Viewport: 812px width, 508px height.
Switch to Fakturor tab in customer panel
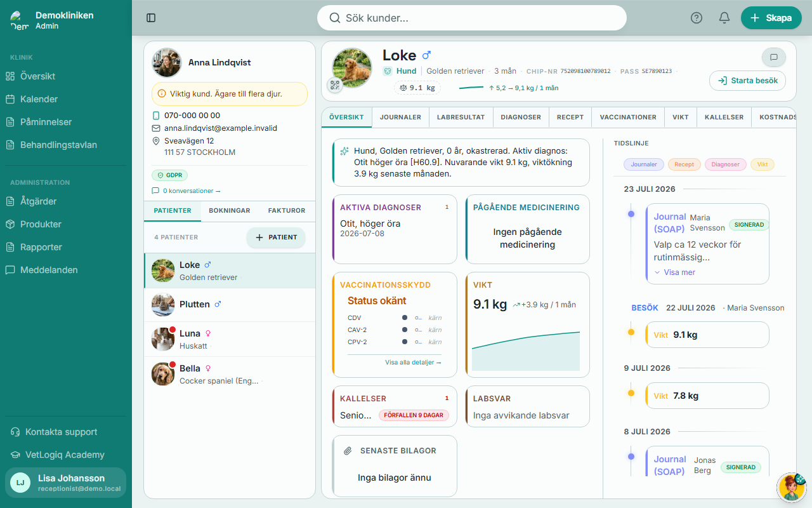point(287,211)
